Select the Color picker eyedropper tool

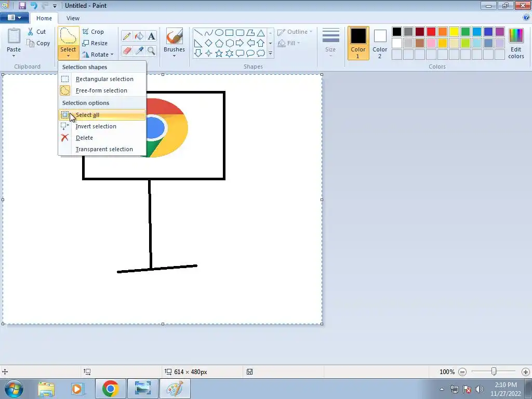tap(139, 50)
